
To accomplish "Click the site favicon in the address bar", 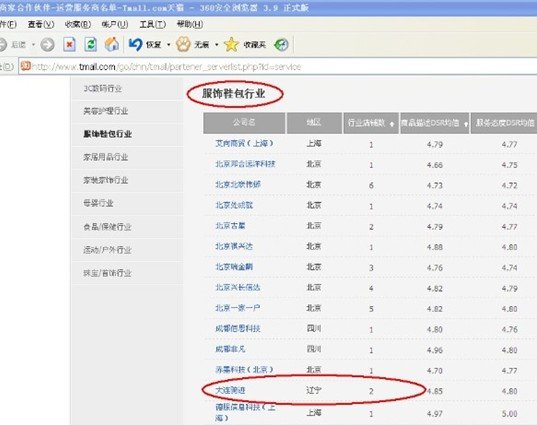I will 26,66.
